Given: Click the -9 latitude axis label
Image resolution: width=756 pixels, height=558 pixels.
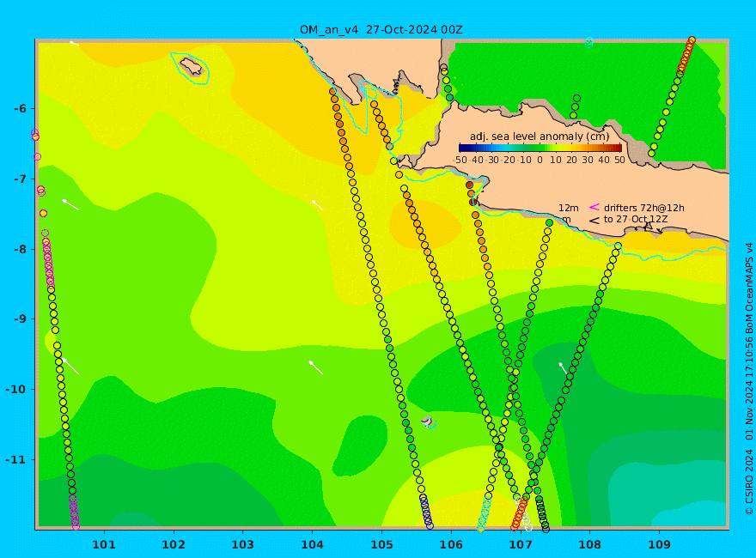Looking at the screenshot, I should [x=20, y=319].
